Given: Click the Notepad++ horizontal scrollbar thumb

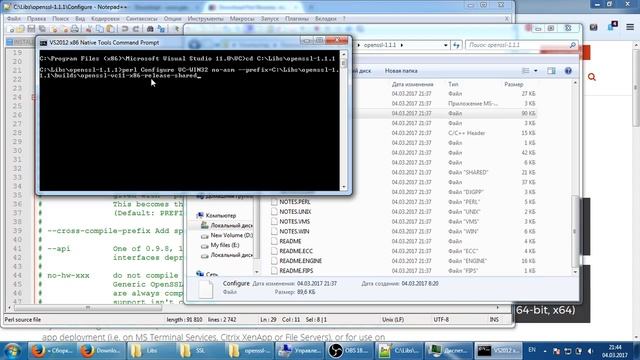Looking at the screenshot, I should pos(87,308).
